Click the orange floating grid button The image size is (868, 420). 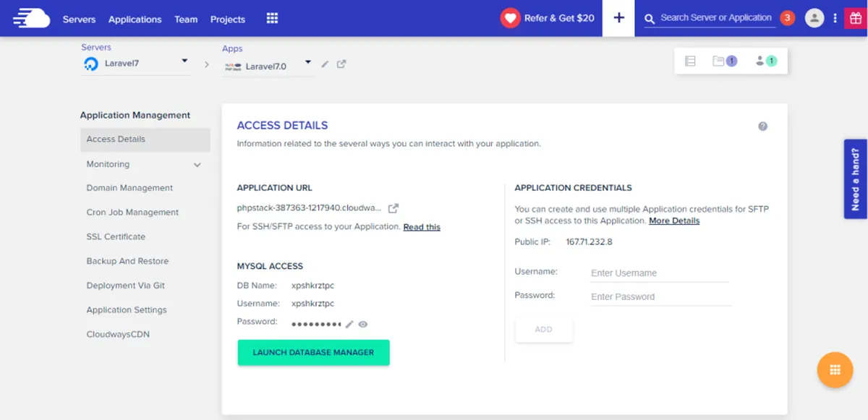pos(835,370)
